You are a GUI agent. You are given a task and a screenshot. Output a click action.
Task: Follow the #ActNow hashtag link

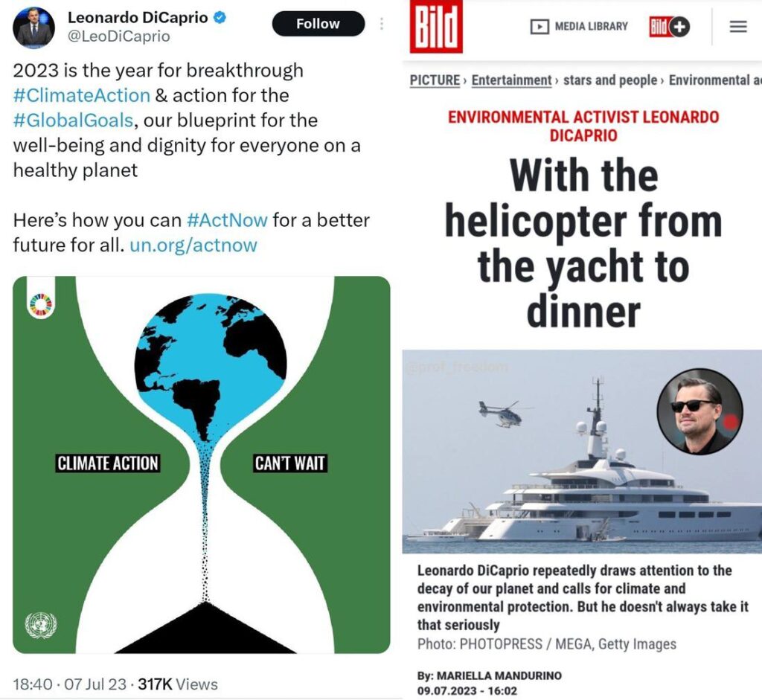227,220
